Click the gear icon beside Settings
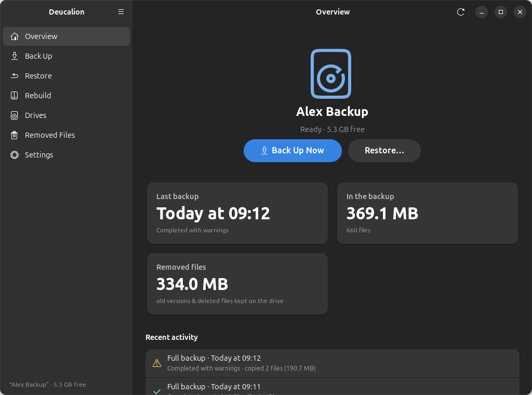Image resolution: width=532 pixels, height=395 pixels. 14,155
